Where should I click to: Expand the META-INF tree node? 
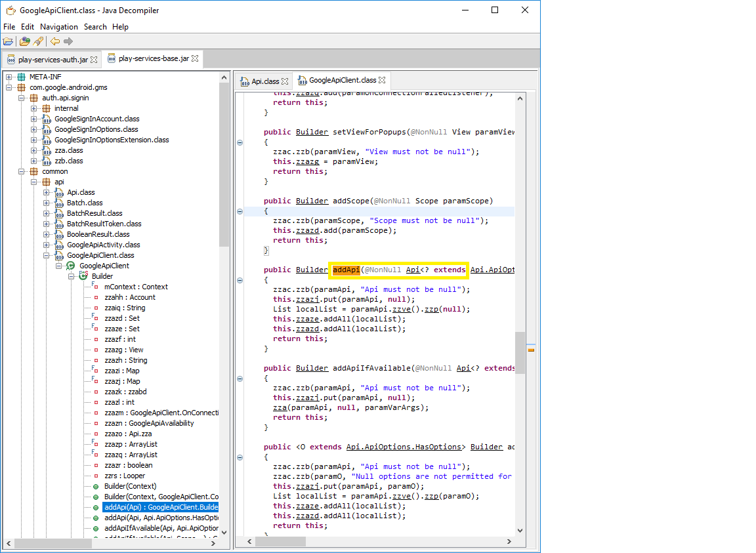pyautogui.click(x=9, y=77)
